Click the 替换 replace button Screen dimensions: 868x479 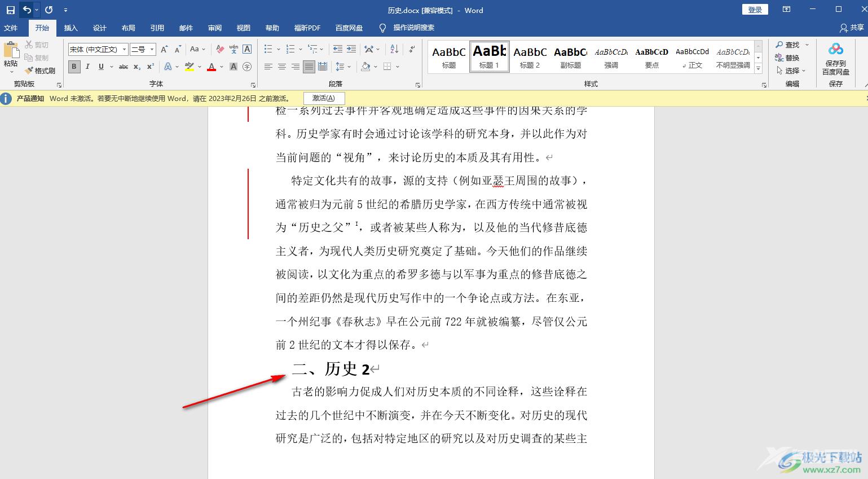[x=787, y=58]
